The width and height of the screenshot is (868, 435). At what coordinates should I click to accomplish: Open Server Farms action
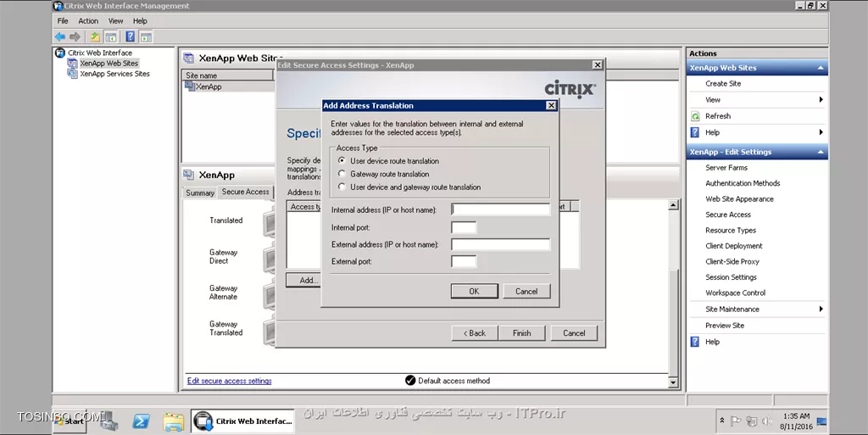tap(726, 168)
